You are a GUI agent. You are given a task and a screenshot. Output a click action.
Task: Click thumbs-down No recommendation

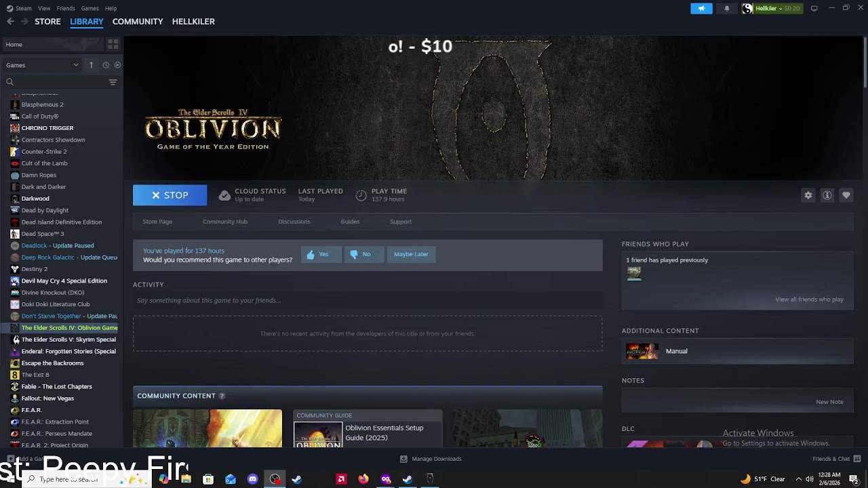point(364,254)
